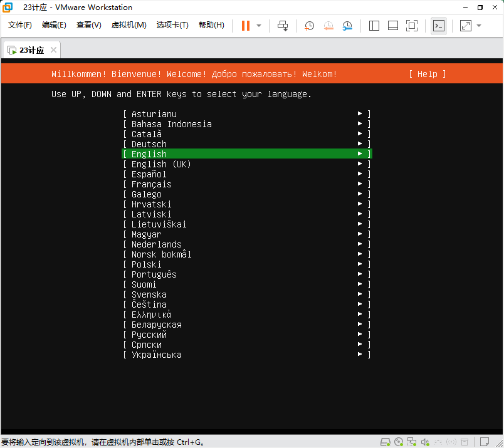Expand arrow on Português row
Image resolution: width=504 pixels, height=448 pixels.
(x=360, y=274)
